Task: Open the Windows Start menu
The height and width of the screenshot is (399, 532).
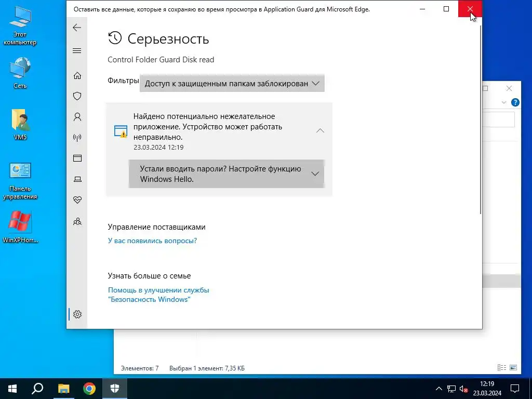Action: point(12,389)
